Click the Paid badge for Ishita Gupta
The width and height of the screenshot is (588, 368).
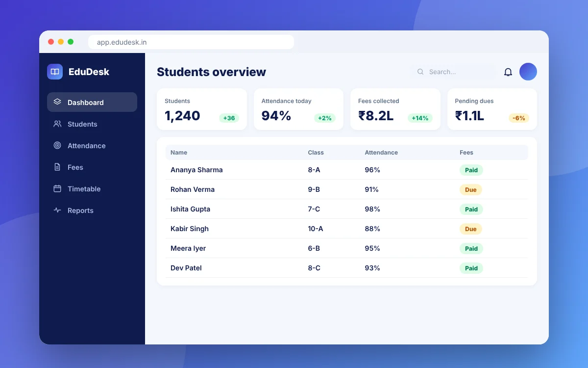click(x=471, y=210)
